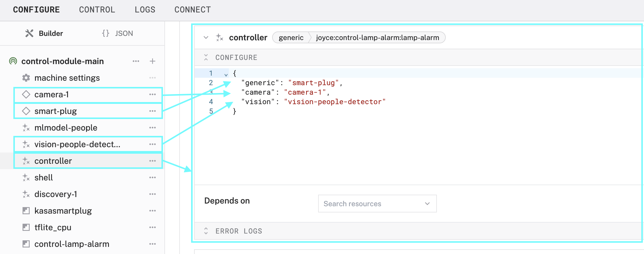Expand the ERROR LOGS section
The height and width of the screenshot is (254, 644).
click(206, 231)
